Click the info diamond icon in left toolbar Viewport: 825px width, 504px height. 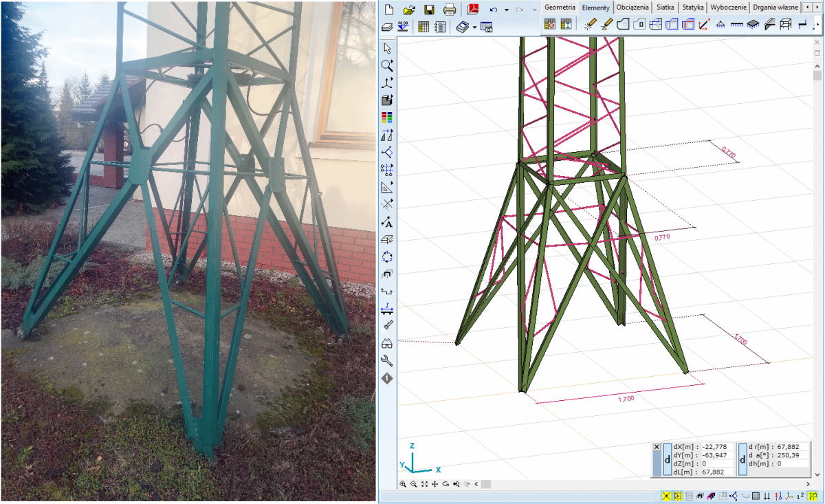click(x=387, y=378)
